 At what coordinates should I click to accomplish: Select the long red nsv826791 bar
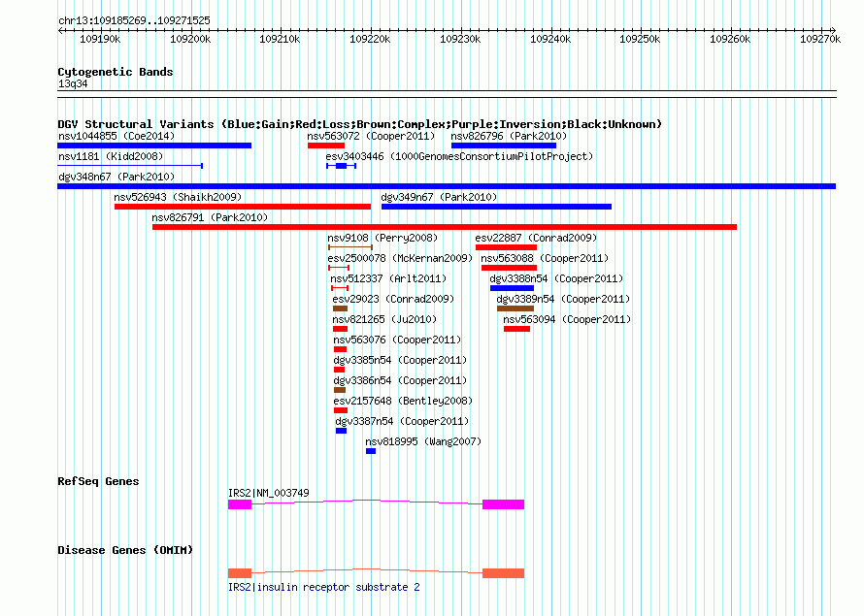click(x=445, y=227)
